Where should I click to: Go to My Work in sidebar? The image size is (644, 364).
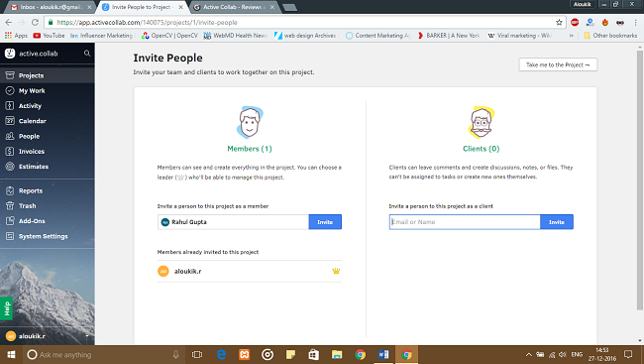[x=48, y=90]
